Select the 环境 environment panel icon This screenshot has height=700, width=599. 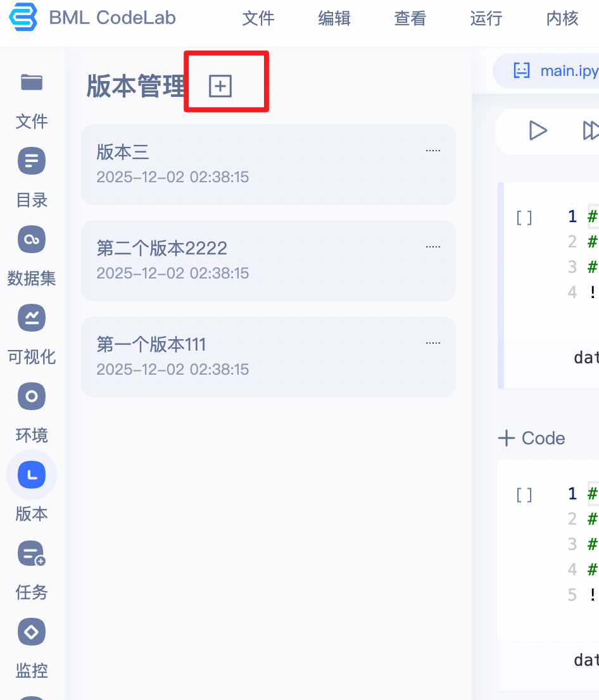[31, 396]
